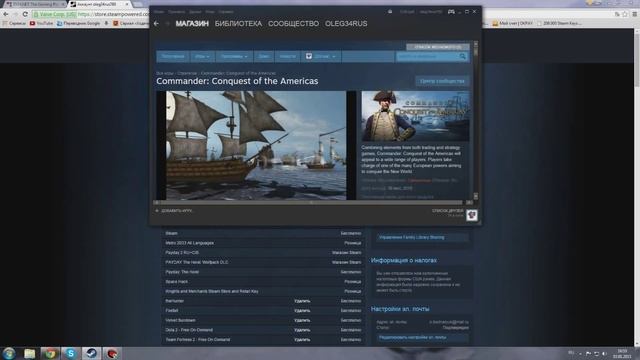Click the Commander game cover image
Viewport: 640px width, 360px height.
click(x=415, y=116)
